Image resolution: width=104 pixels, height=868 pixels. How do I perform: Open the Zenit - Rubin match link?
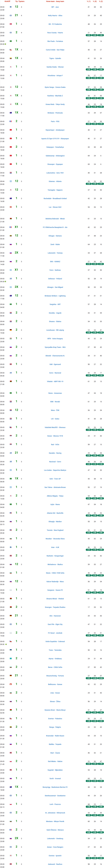tap(55, 244)
